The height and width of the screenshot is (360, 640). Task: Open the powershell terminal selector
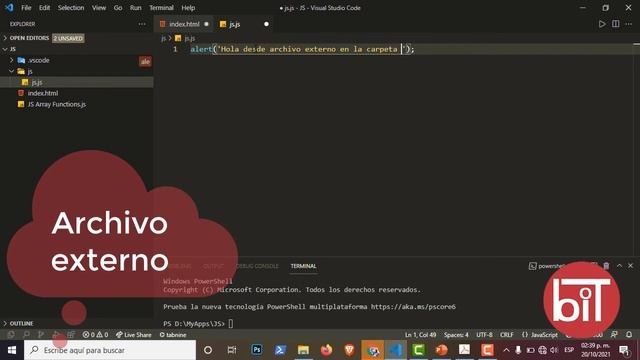(547, 266)
